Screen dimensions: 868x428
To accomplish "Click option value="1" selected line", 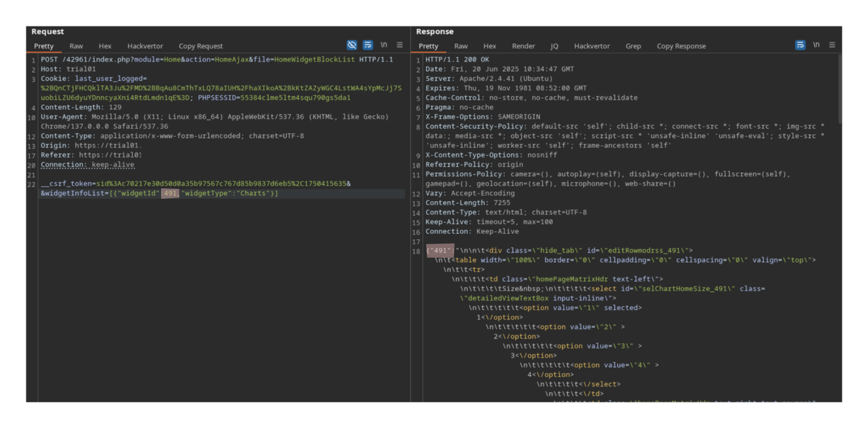I will point(555,308).
